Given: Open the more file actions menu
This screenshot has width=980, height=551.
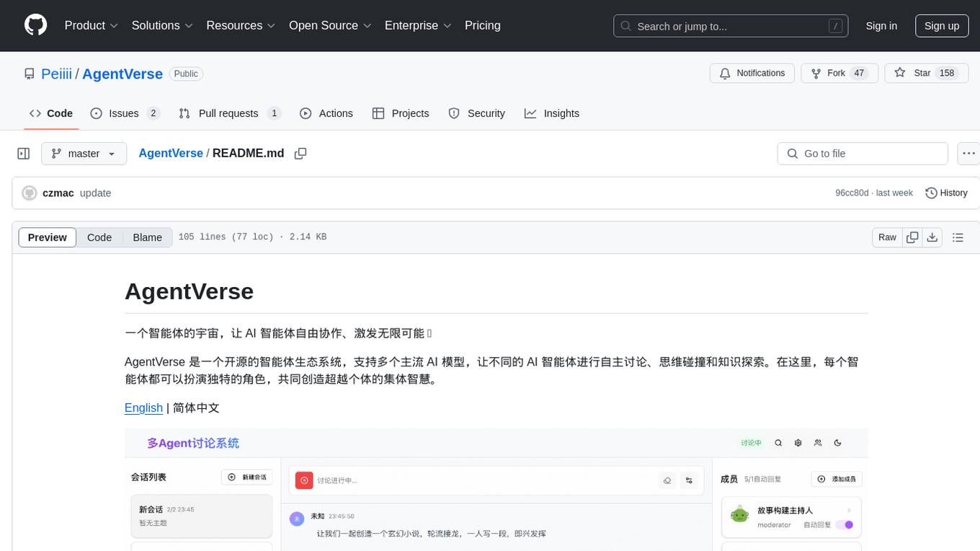Looking at the screenshot, I should tap(969, 154).
